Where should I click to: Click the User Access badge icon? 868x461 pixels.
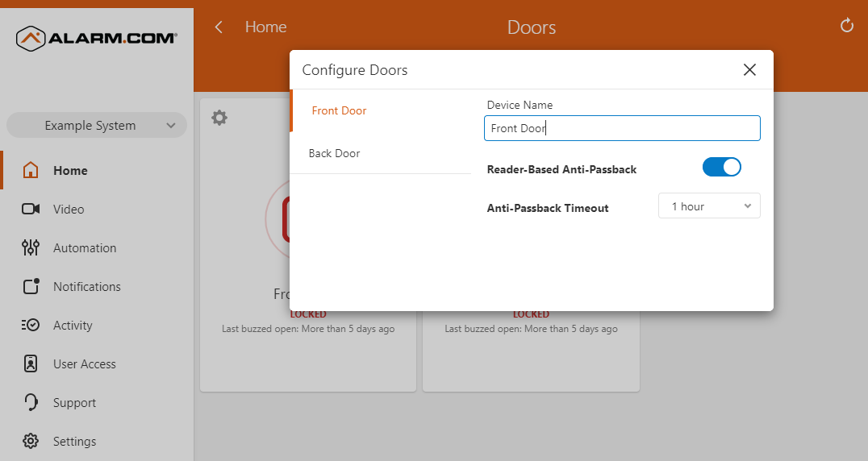click(x=31, y=364)
